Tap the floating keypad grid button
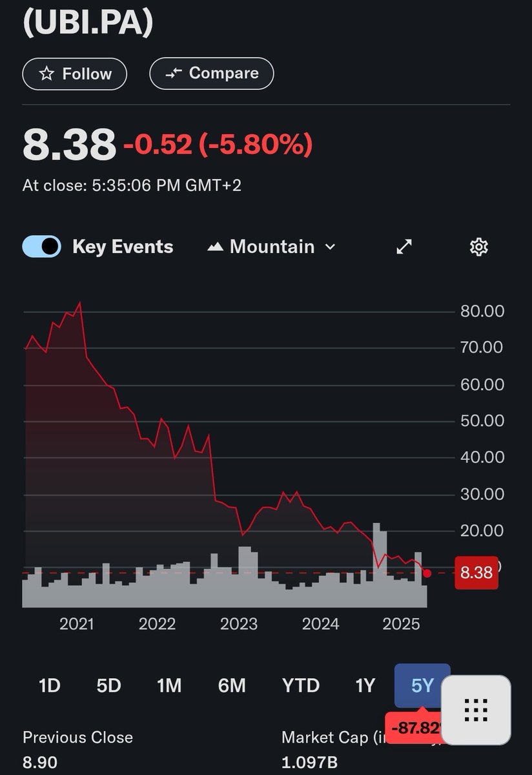 coord(476,710)
